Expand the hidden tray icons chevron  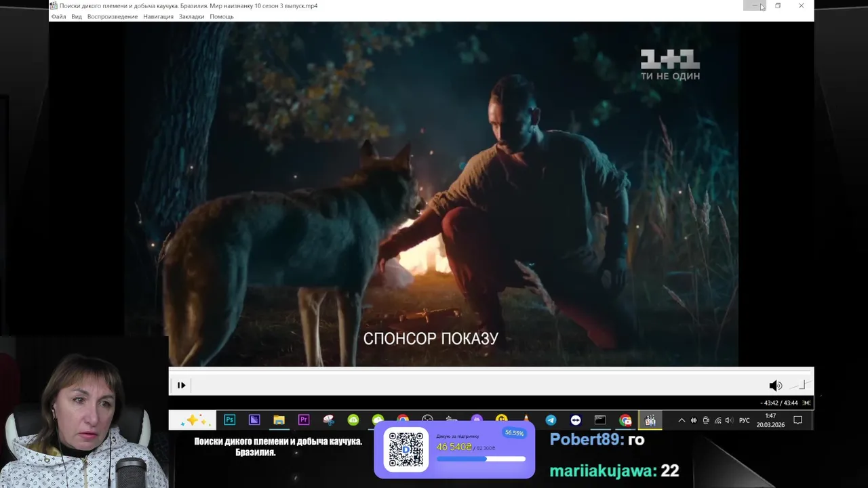(682, 420)
